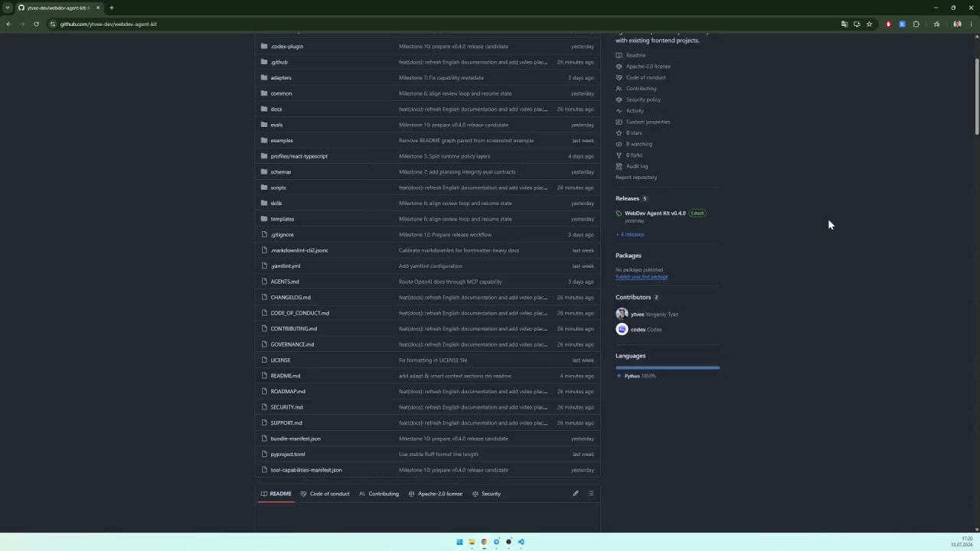Open the tab search dropdown arrow
Image resolution: width=980 pixels, height=551 pixels.
pos(7,8)
